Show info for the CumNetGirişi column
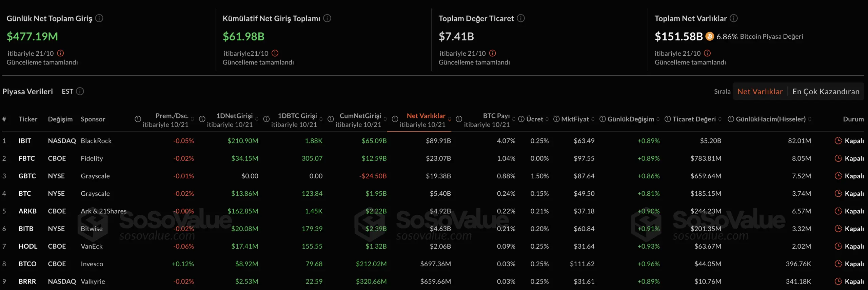This screenshot has width=868, height=290. tap(331, 119)
